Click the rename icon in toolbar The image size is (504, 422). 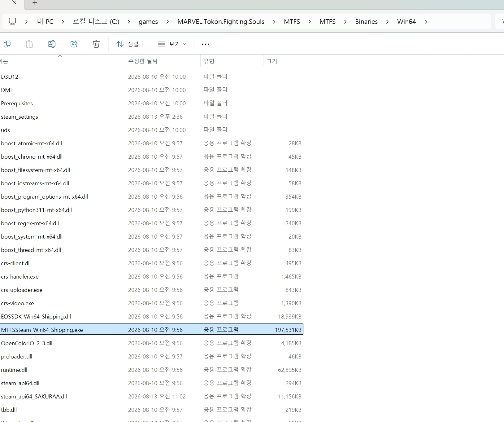[52, 44]
